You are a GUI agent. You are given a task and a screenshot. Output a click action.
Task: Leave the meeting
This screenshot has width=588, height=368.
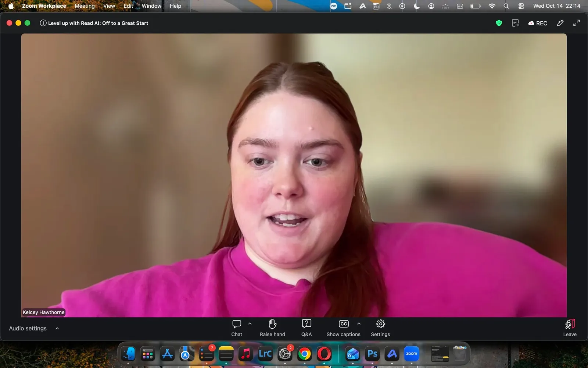tap(570, 328)
